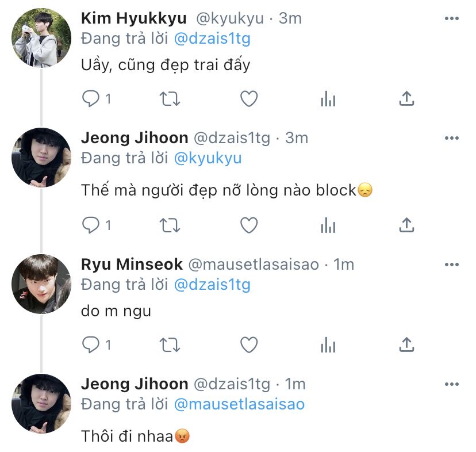
Task: Reply to Kim Hyukkyu's tweet
Action: [91, 99]
